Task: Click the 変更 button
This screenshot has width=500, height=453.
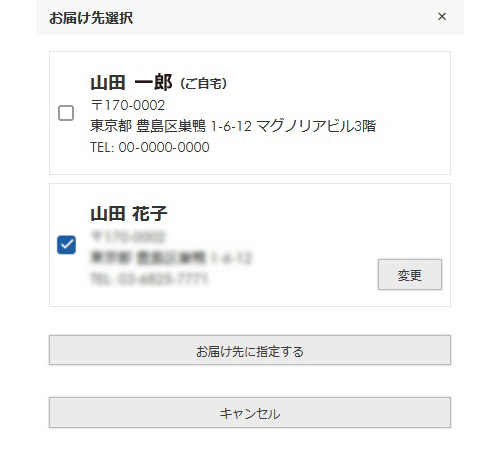Action: coord(410,275)
